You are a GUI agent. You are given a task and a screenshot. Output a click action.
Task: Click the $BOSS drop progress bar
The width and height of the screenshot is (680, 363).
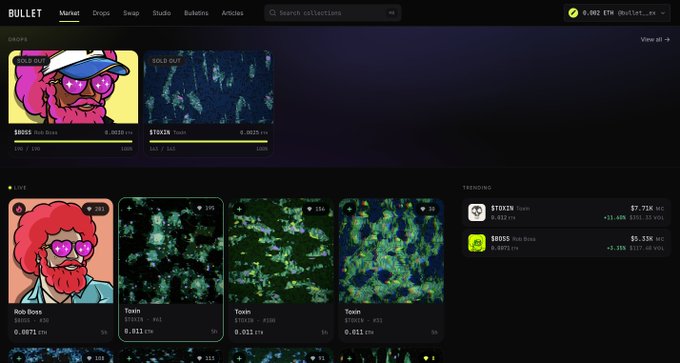click(x=73, y=141)
